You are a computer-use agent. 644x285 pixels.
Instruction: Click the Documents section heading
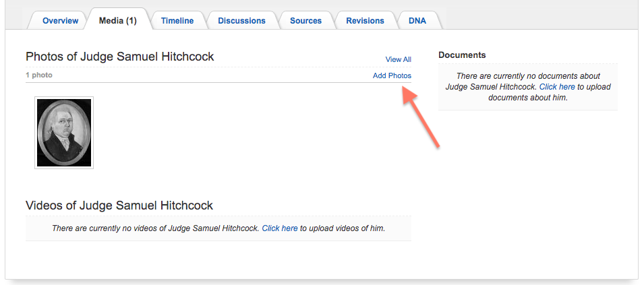[462, 55]
